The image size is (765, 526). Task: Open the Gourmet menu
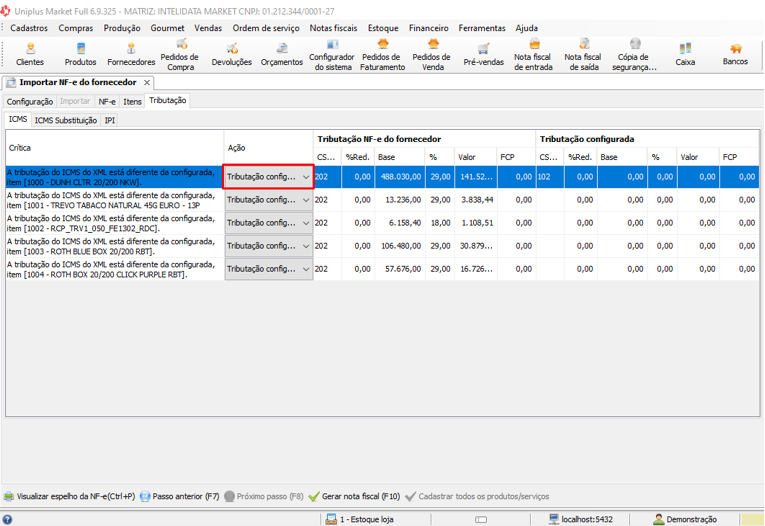pos(167,28)
